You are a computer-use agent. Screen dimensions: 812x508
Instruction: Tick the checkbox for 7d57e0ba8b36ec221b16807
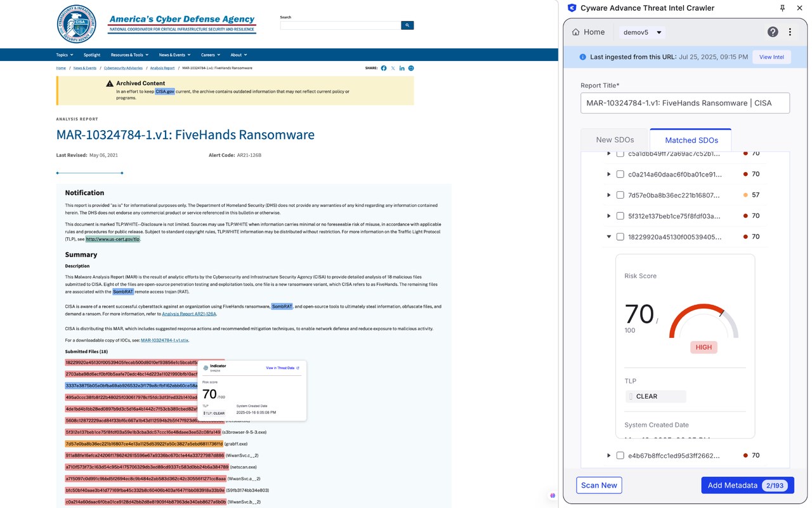tap(620, 195)
